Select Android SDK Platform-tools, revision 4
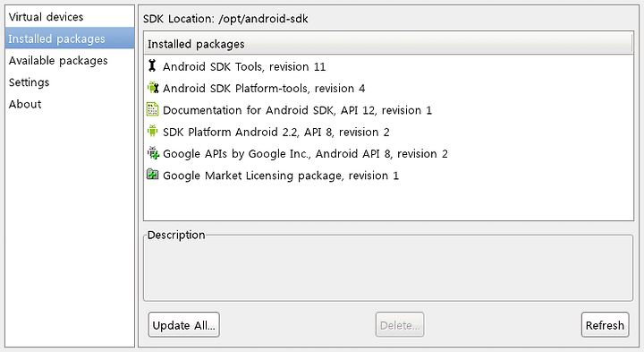Viewport: 644px width, 352px height. (388, 88)
